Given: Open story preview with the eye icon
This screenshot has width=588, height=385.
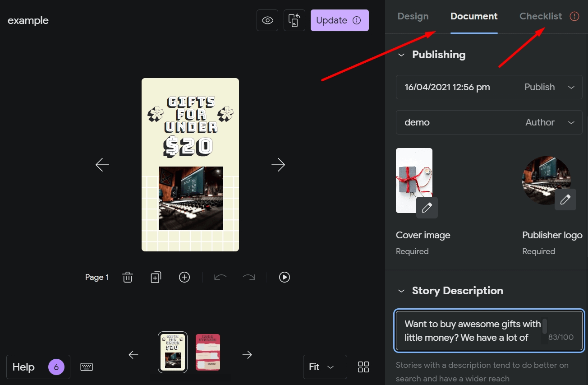Looking at the screenshot, I should click(x=267, y=20).
